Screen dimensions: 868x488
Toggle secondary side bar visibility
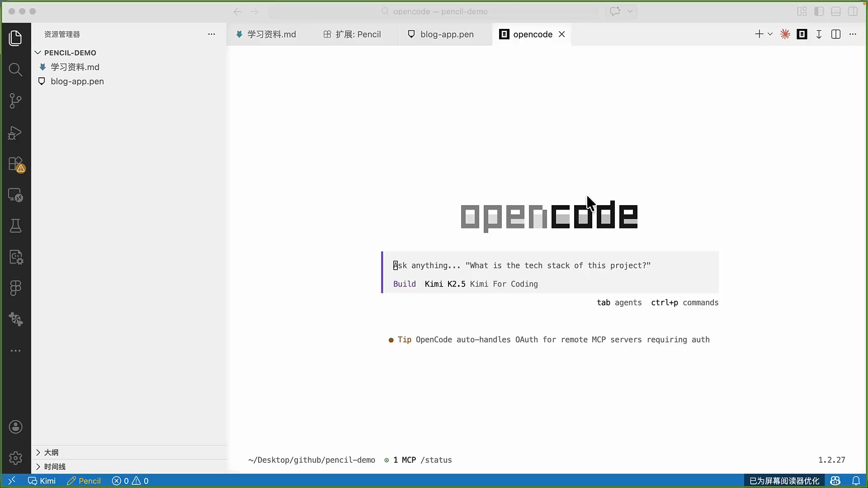(x=853, y=11)
